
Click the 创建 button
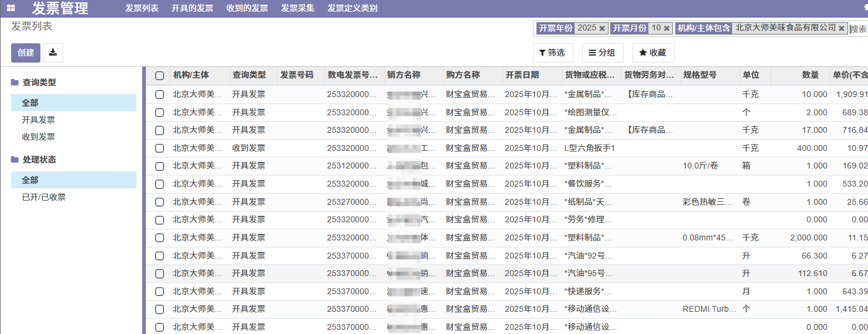pos(26,53)
